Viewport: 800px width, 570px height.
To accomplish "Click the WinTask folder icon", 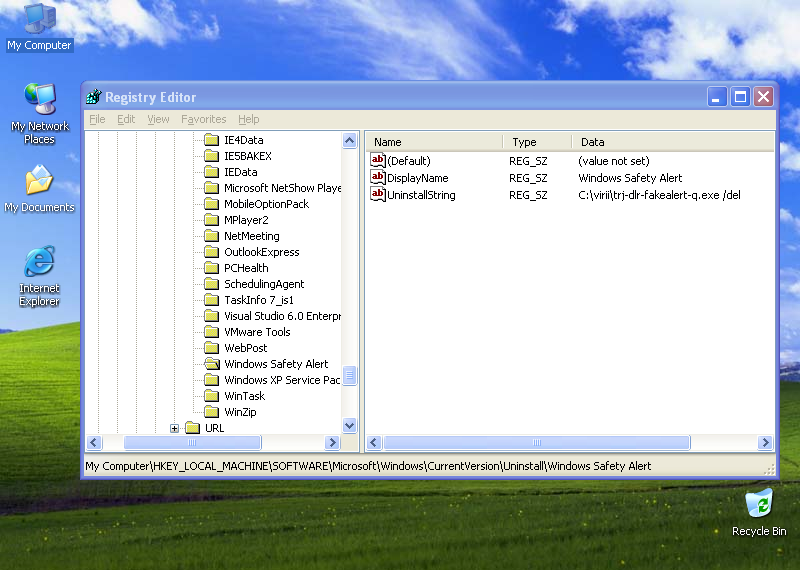I will tap(211, 396).
